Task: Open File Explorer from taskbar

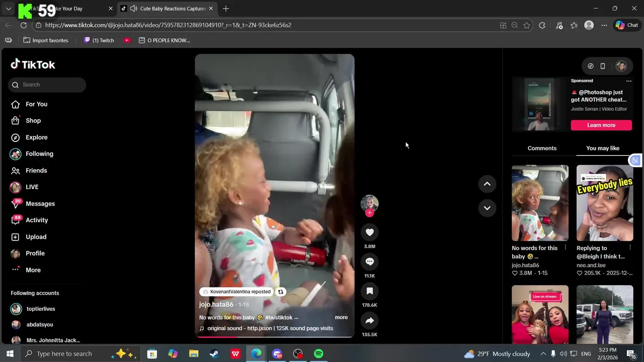Action: point(194,354)
